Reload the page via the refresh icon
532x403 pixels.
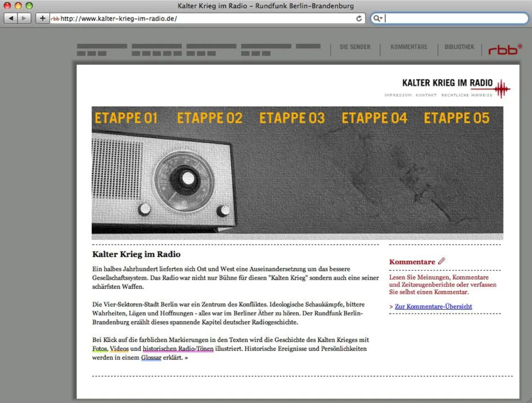[x=359, y=18]
